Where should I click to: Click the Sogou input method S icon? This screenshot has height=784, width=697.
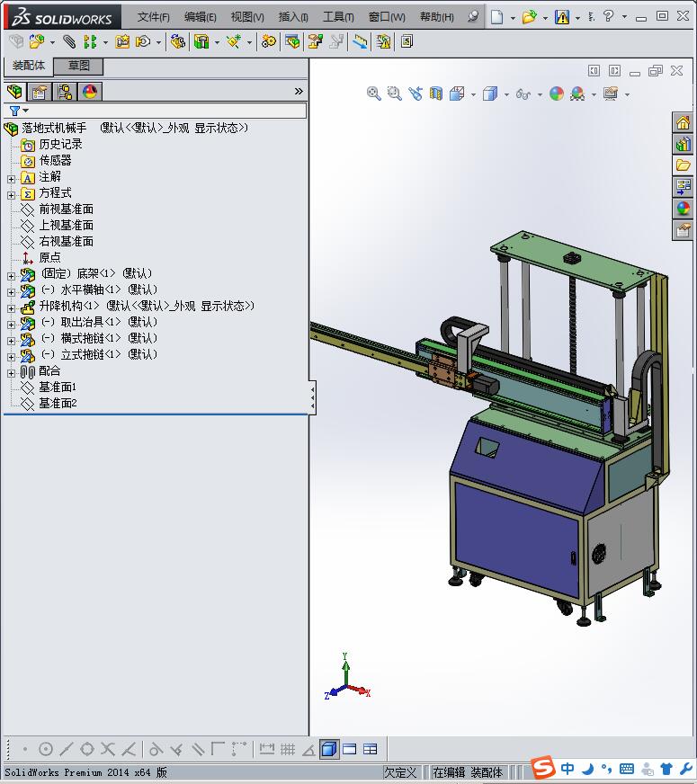pos(542,767)
